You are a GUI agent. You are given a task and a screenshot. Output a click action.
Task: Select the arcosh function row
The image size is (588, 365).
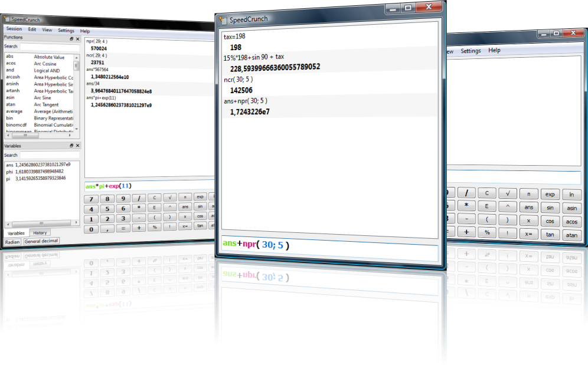39,77
